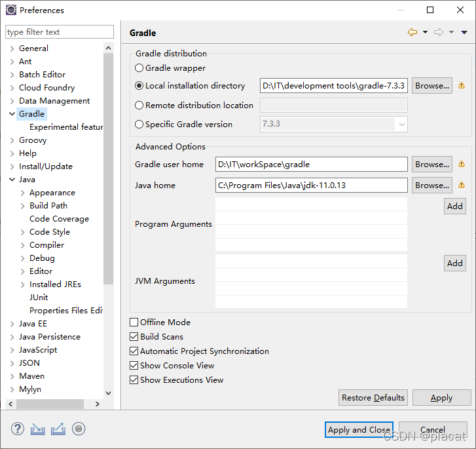Click the Java home path field
Image resolution: width=476 pixels, height=449 pixels.
(312, 185)
